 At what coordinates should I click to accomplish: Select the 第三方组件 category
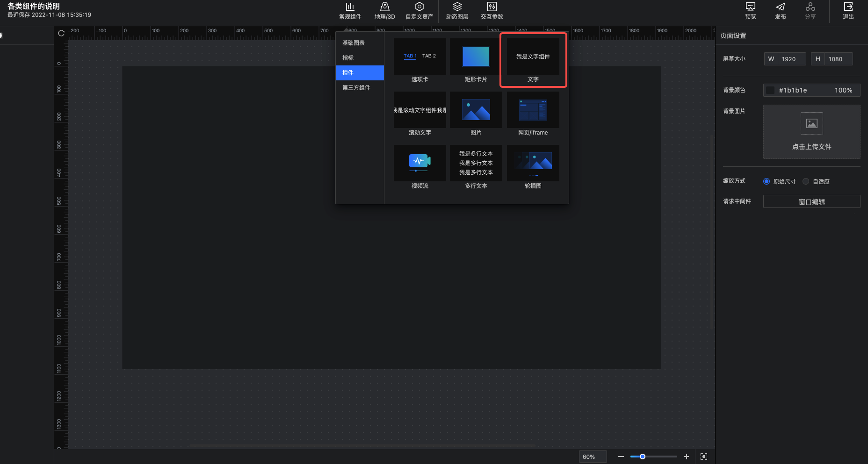(x=356, y=88)
